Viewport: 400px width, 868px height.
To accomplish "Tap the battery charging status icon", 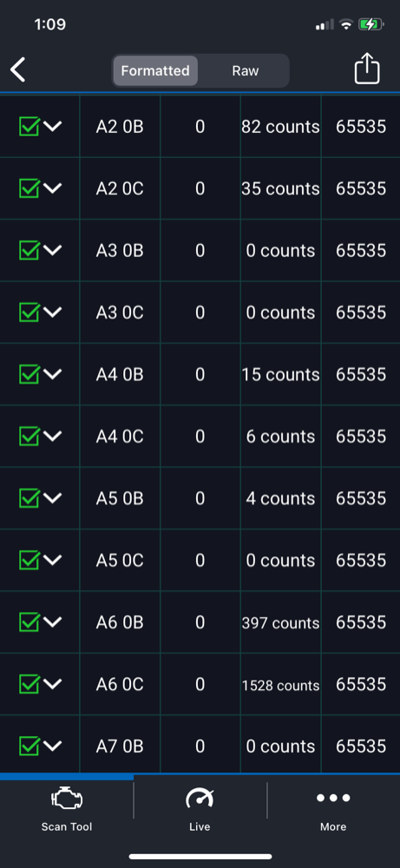I will click(x=370, y=24).
